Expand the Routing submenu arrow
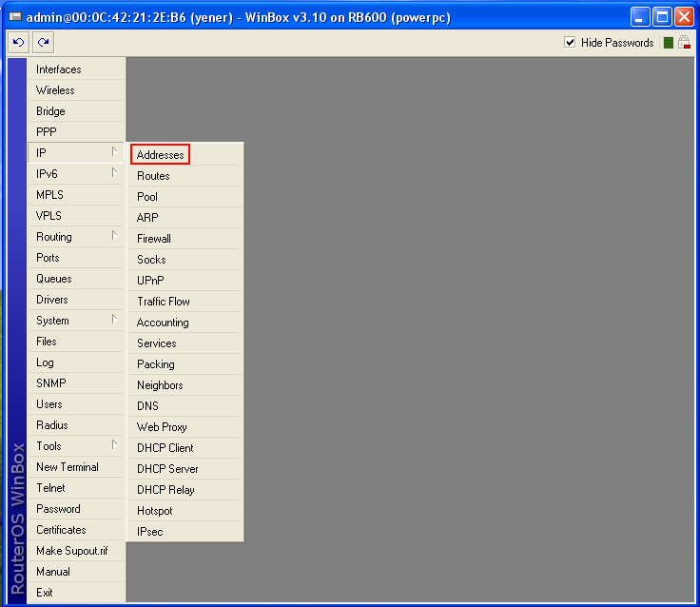Screen dimensions: 700x607 [115, 235]
